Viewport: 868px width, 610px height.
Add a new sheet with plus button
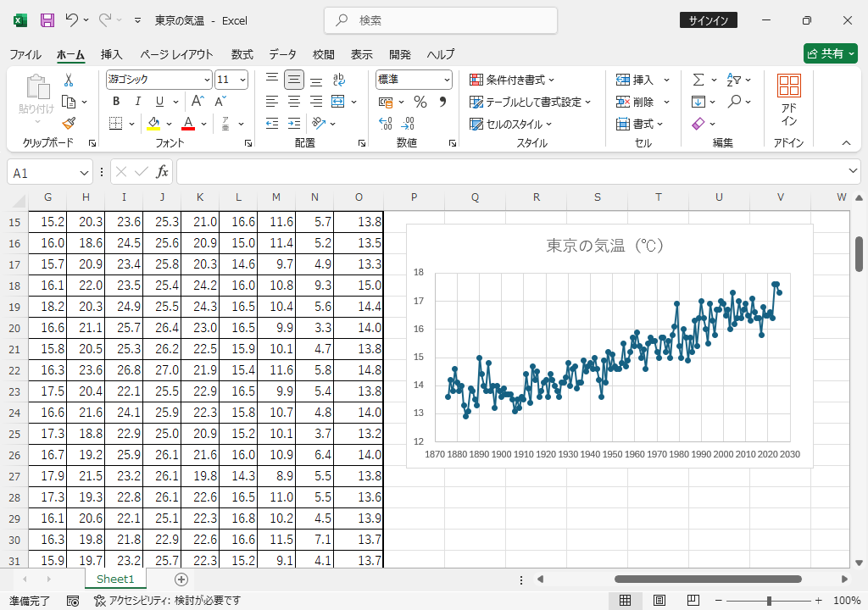181,579
